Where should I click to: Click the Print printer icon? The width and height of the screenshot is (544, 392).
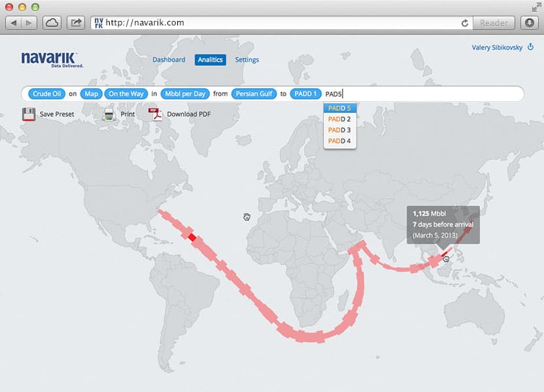109,114
